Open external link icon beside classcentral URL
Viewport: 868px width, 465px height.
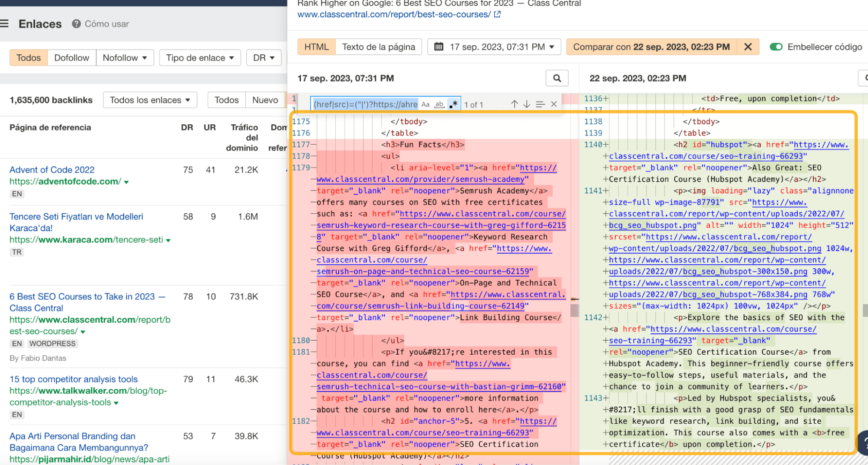[x=498, y=14]
